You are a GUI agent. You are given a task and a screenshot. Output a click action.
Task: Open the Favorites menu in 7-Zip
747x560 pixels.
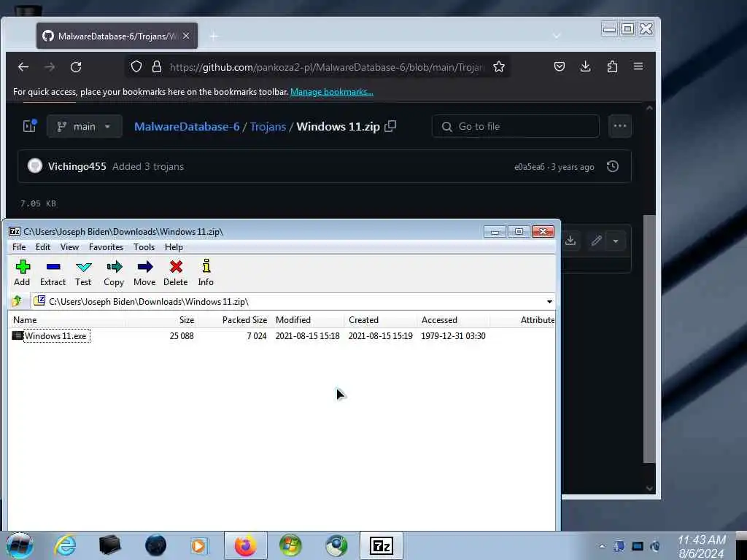(107, 246)
